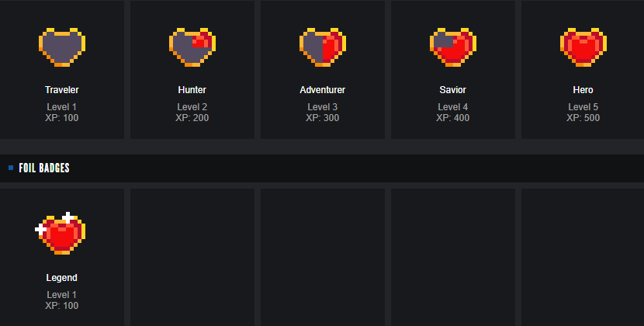Click Level 5 XP: 500 text
The image size is (644, 326).
pyautogui.click(x=583, y=113)
